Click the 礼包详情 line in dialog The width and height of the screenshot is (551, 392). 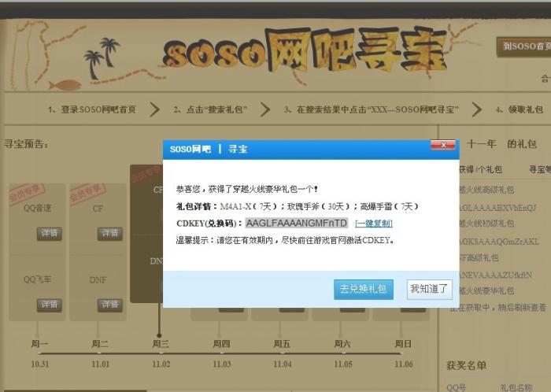[x=298, y=206]
